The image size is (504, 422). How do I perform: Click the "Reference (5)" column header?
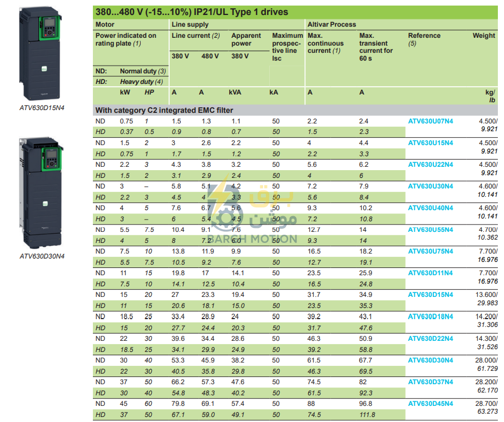coord(424,39)
